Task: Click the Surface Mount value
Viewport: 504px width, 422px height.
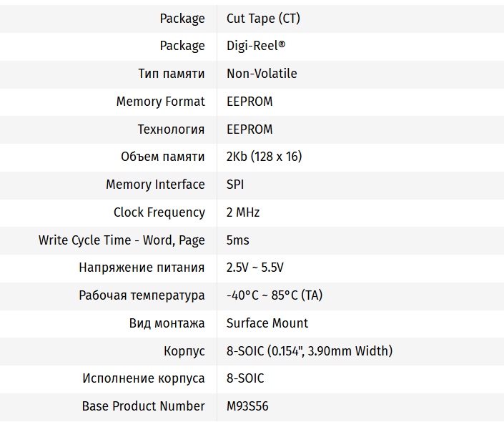Action: point(267,323)
